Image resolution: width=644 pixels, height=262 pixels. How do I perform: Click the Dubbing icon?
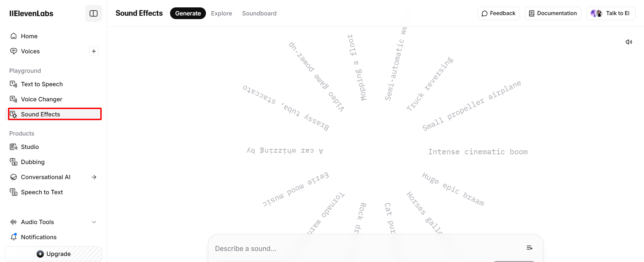14,162
